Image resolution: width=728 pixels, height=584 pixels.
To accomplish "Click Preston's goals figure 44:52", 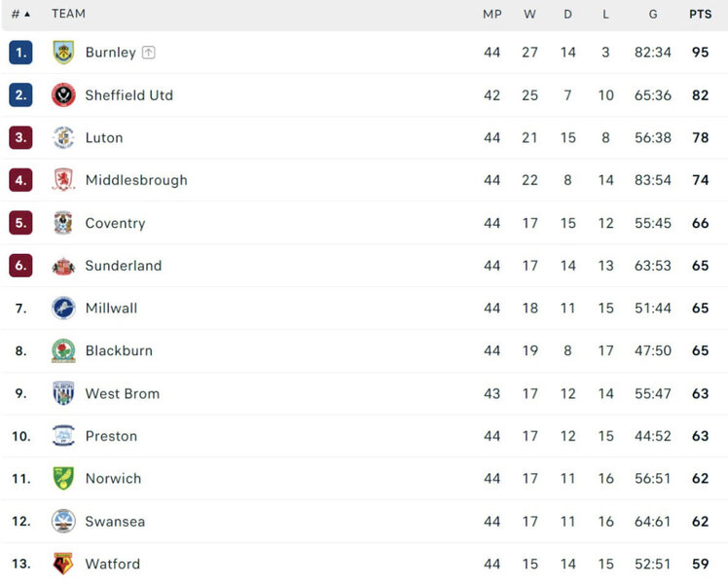I will (x=652, y=436).
